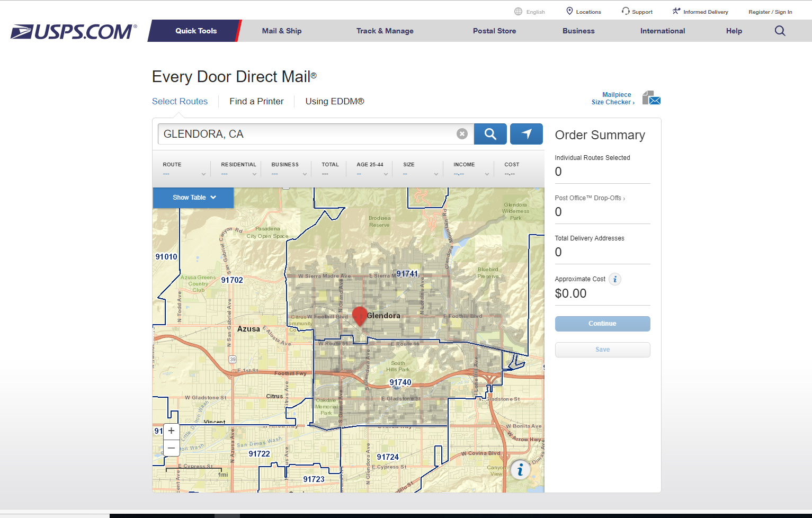
Task: Switch to the Find a Printer tab
Action: point(256,101)
